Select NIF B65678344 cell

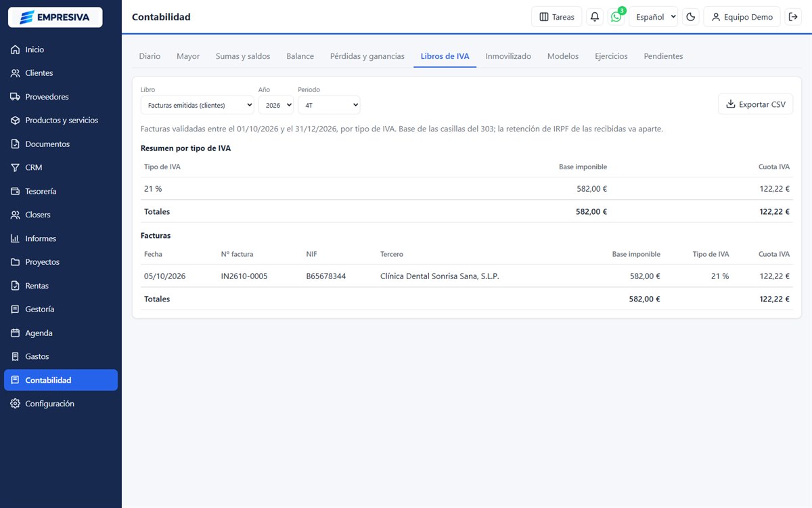[326, 276]
